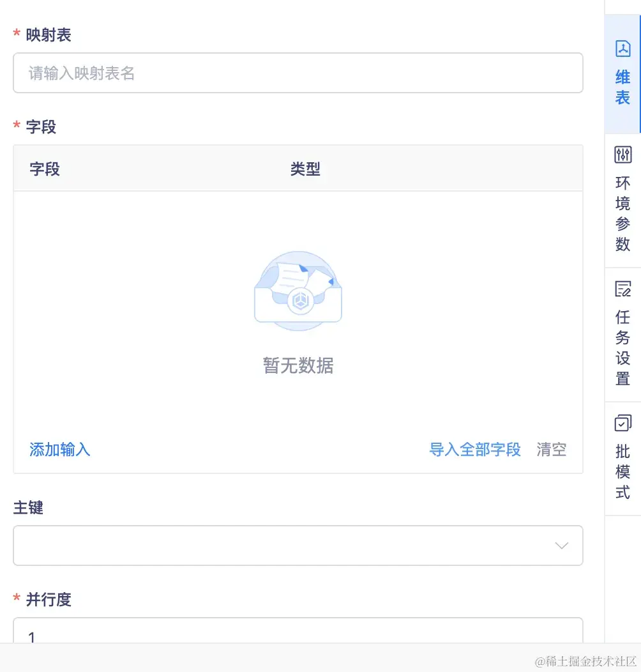Select the 批模式 batch mode icon

(x=622, y=423)
